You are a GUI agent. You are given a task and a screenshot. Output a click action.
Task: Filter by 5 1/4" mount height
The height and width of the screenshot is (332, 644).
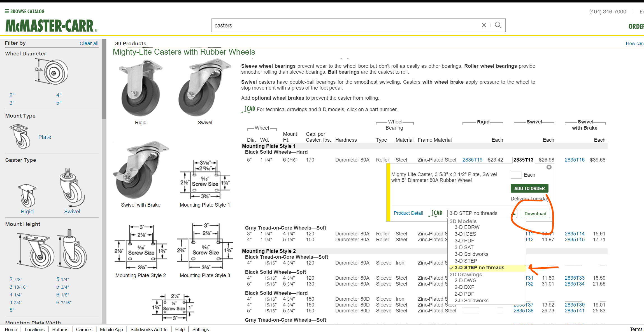(x=62, y=279)
